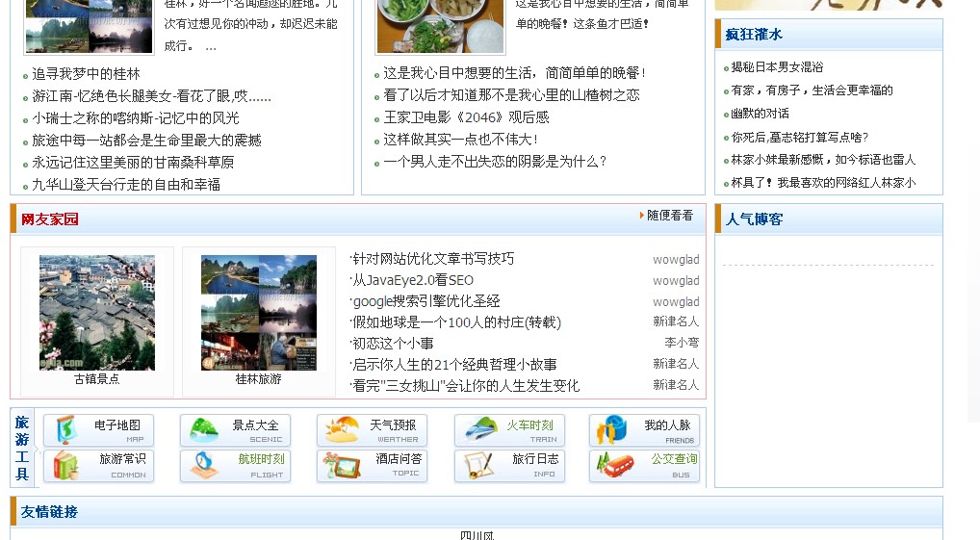Open article 这是我心目中想要的生活
Screen dimensions: 980x540
coord(514,73)
